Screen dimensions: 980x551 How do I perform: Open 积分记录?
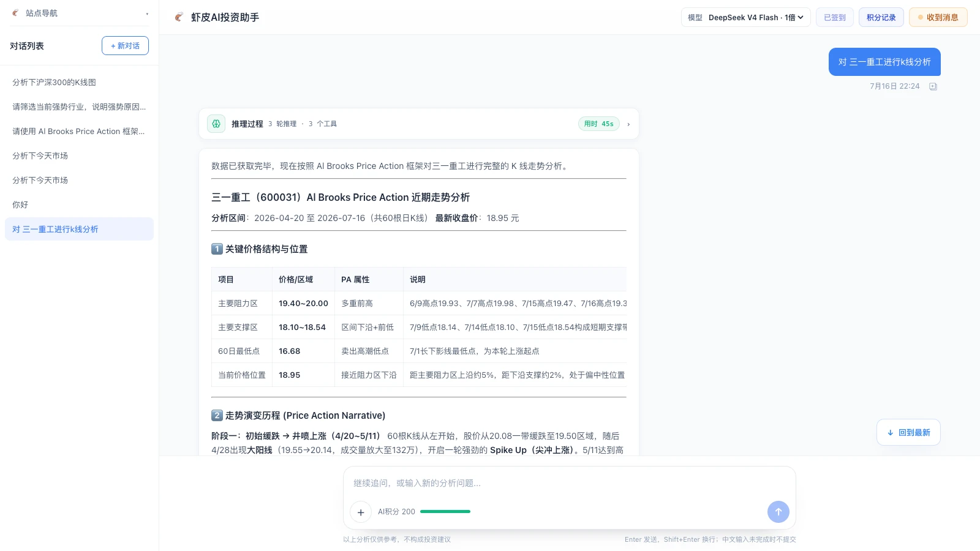881,17
